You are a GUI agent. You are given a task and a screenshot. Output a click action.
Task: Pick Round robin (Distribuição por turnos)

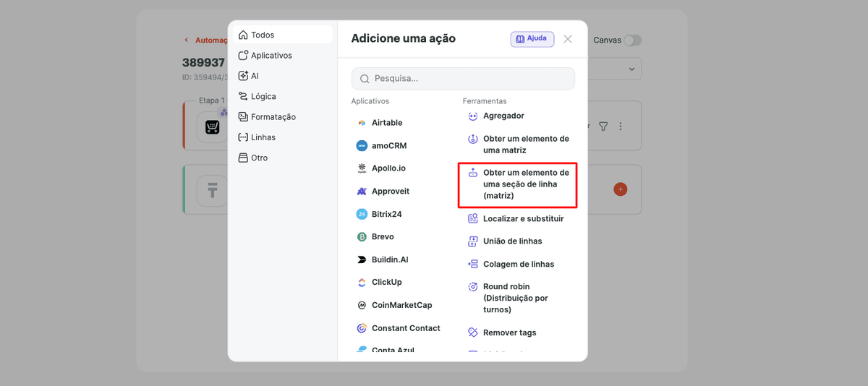[516, 298]
